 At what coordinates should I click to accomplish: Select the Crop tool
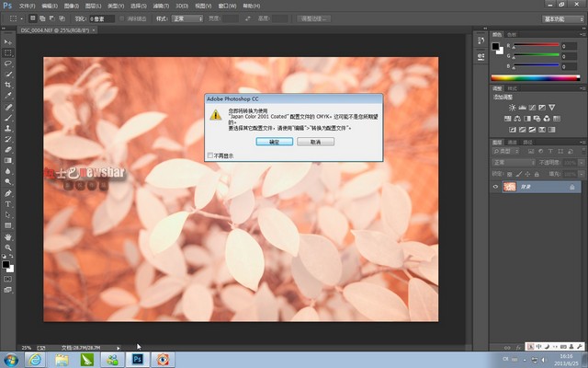tap(8, 85)
